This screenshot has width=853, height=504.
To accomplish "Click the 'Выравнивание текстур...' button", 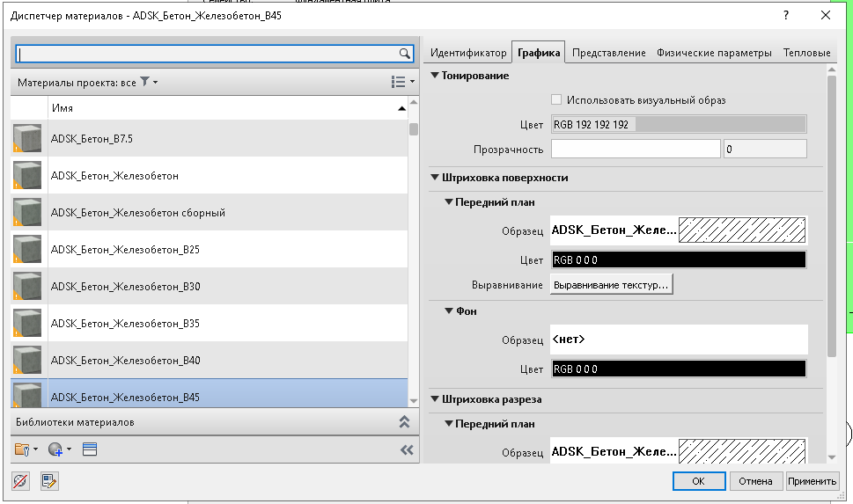I will [612, 285].
